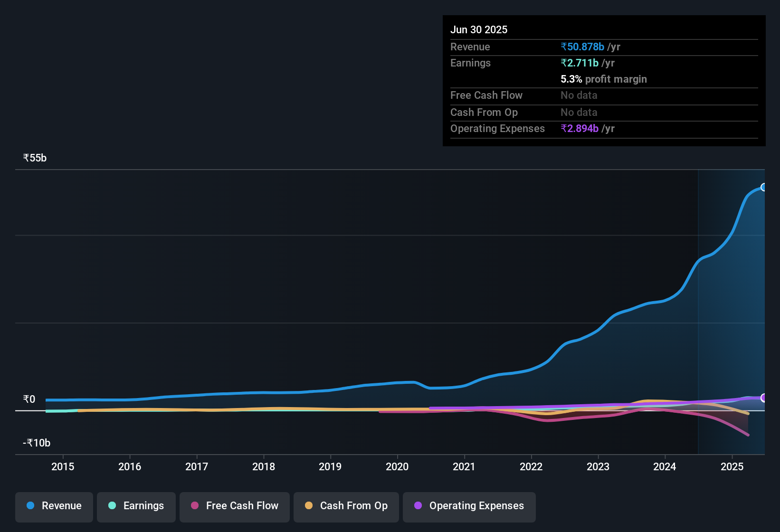
Task: Click the Free Cash Flow legend button
Action: (x=234, y=506)
